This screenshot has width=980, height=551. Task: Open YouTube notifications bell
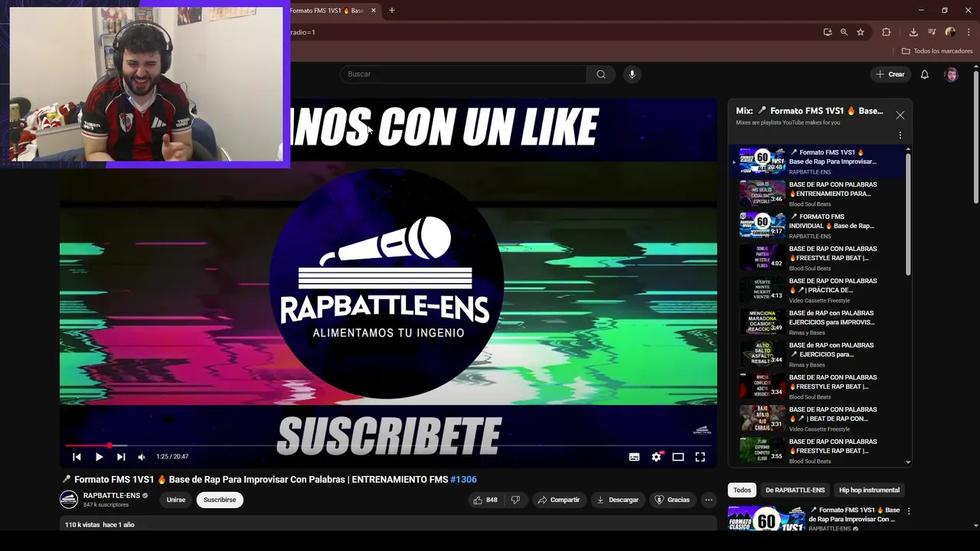pyautogui.click(x=925, y=74)
